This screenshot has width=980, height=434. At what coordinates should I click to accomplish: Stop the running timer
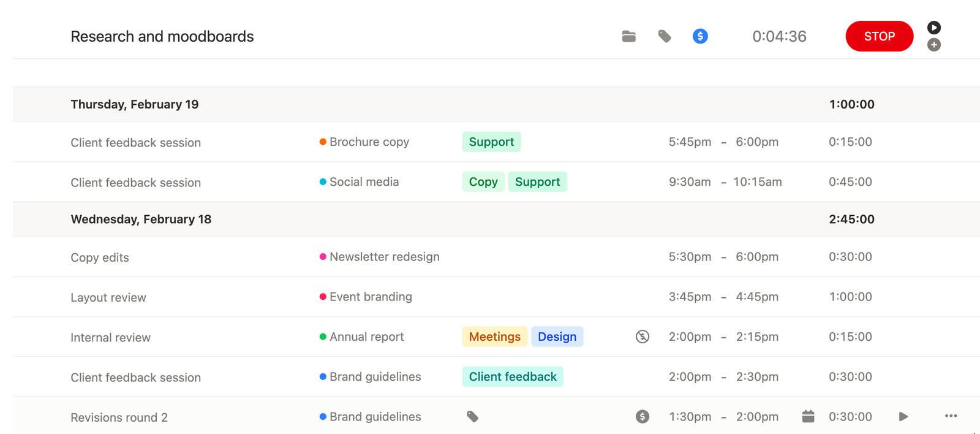(879, 36)
